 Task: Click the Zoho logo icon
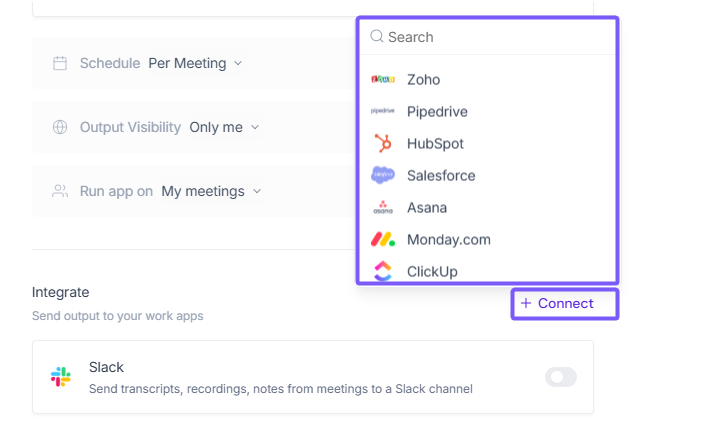(382, 80)
